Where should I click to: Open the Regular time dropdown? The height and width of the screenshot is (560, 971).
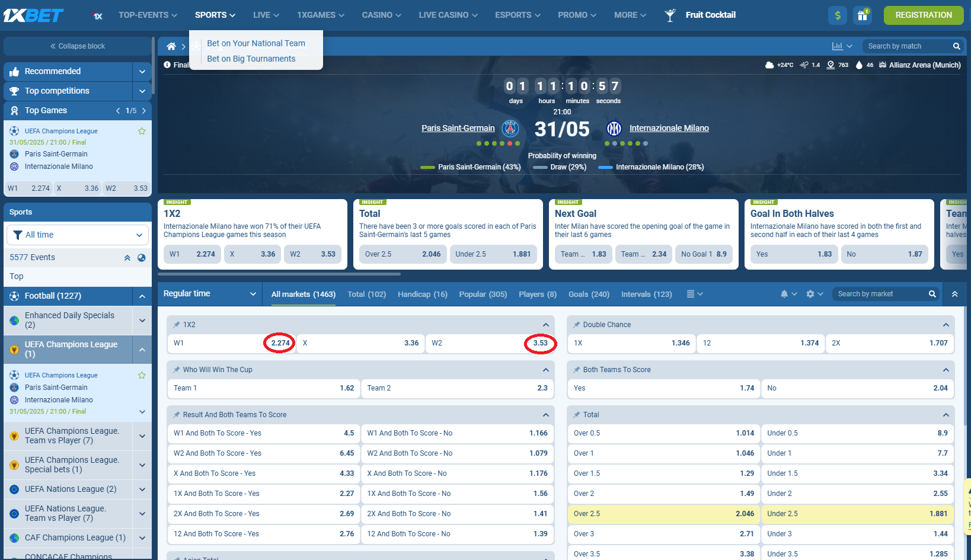tap(209, 294)
